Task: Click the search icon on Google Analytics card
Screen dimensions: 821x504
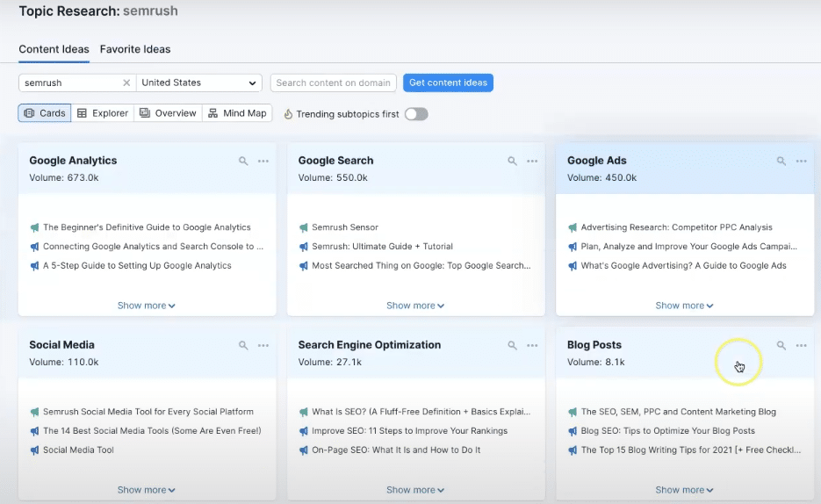Action: [243, 162]
